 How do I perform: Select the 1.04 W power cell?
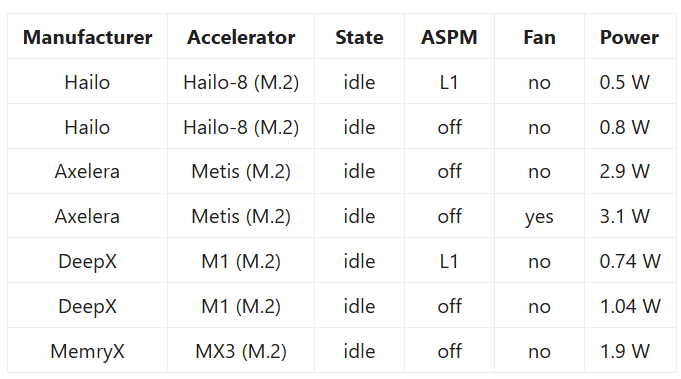[630, 306]
